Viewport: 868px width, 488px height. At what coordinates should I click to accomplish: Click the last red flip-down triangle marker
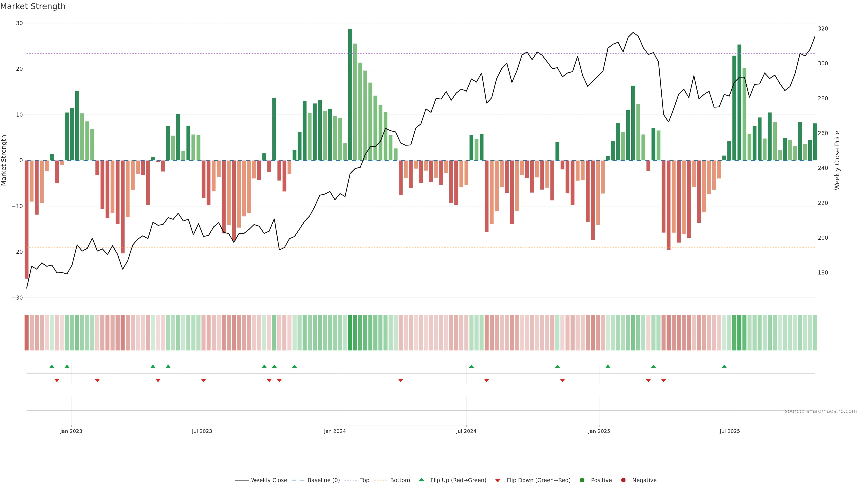pos(663,380)
